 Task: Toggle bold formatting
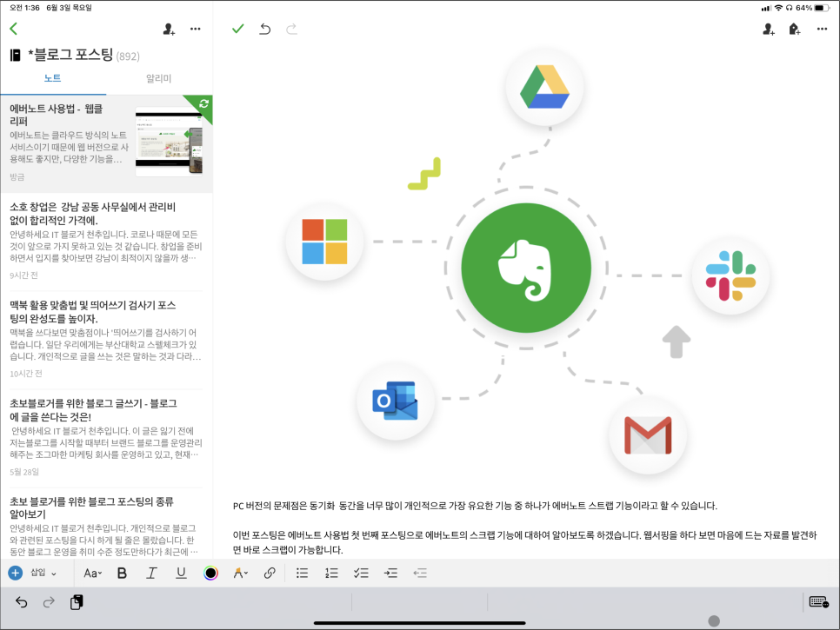[x=122, y=574]
